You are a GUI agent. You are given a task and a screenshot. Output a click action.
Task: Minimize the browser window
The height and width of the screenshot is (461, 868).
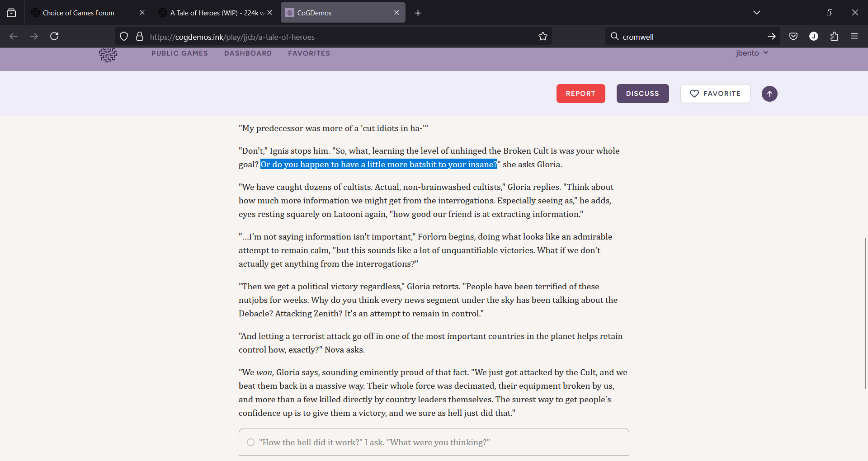pos(804,13)
